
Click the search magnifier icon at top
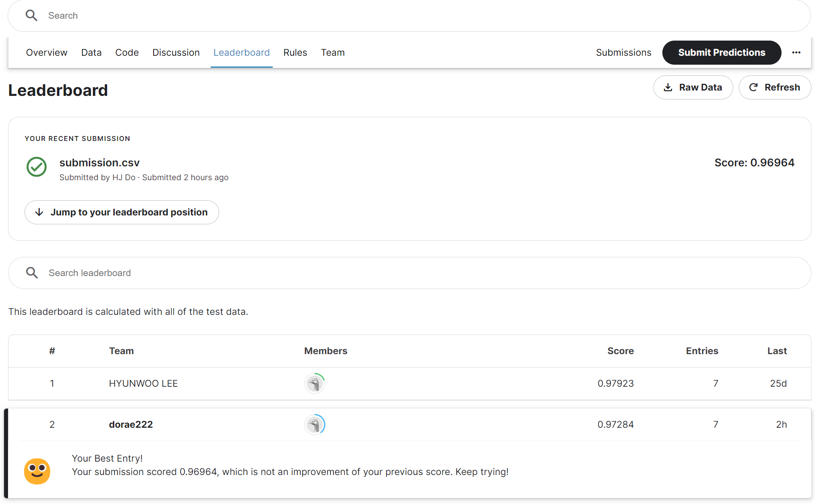(x=31, y=16)
